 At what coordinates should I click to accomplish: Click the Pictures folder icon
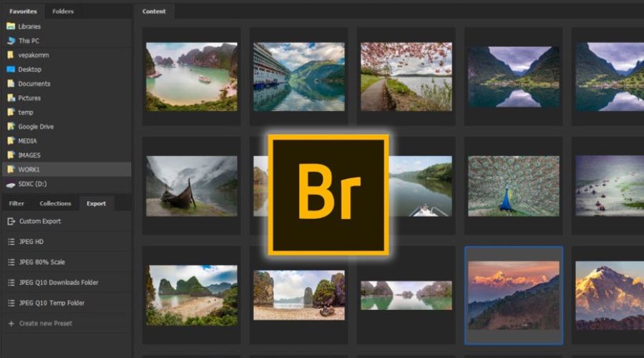pyautogui.click(x=11, y=98)
